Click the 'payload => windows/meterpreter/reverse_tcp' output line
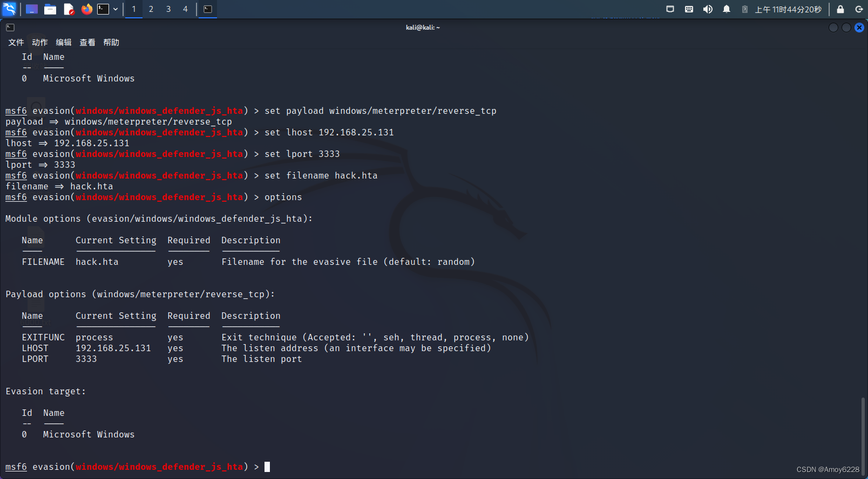The width and height of the screenshot is (868, 479). (x=119, y=122)
